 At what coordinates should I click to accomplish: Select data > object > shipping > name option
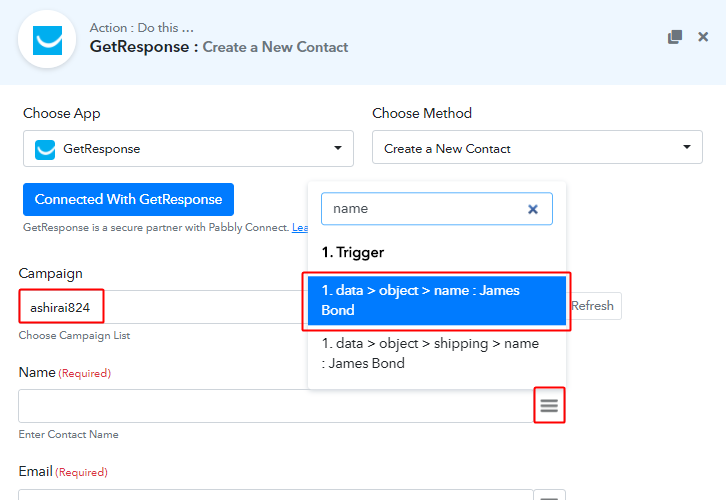(437, 353)
